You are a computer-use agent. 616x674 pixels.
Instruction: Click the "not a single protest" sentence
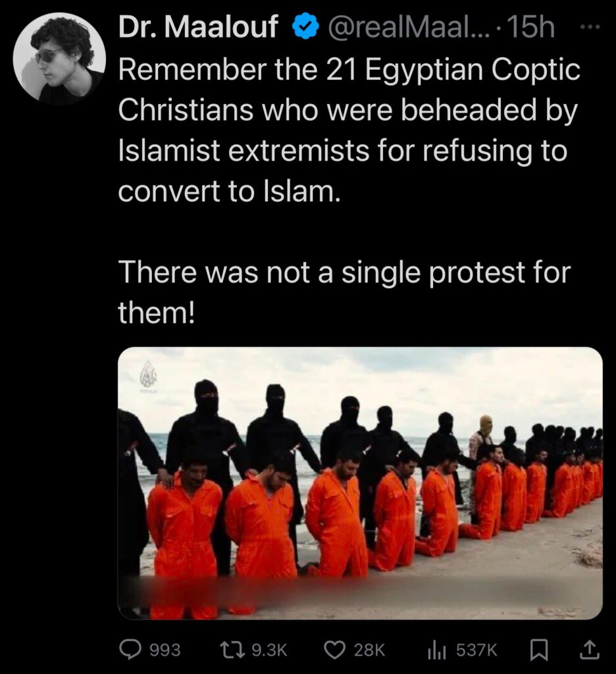pyautogui.click(x=344, y=292)
